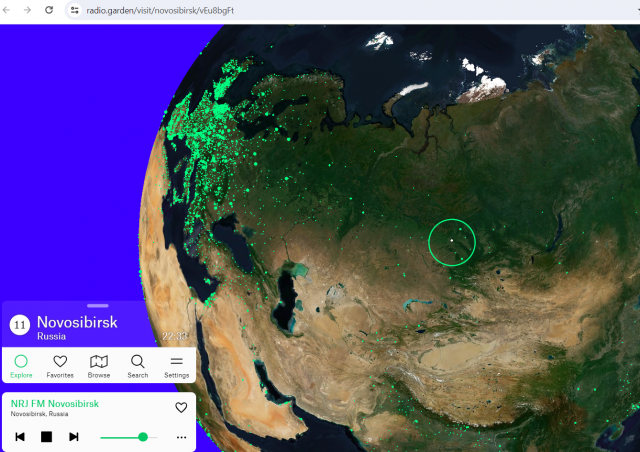Stop radio playback
The image size is (640, 452).
pos(47,437)
